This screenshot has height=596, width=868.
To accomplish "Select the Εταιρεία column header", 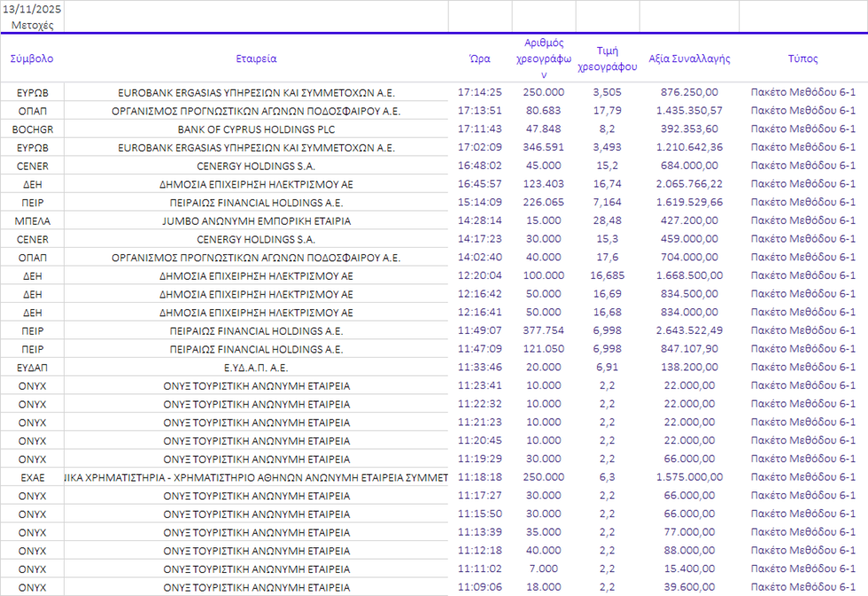I will (256, 58).
